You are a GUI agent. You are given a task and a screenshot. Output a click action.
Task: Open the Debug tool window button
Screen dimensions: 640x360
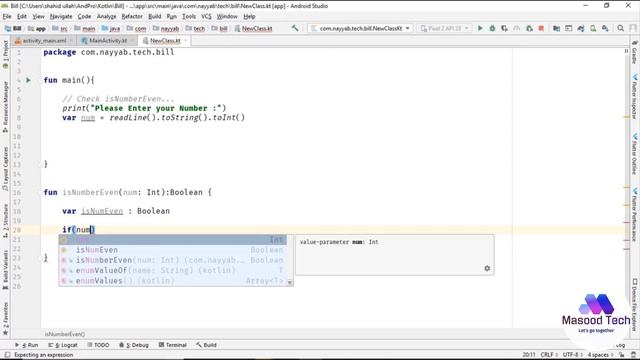pos(134,345)
